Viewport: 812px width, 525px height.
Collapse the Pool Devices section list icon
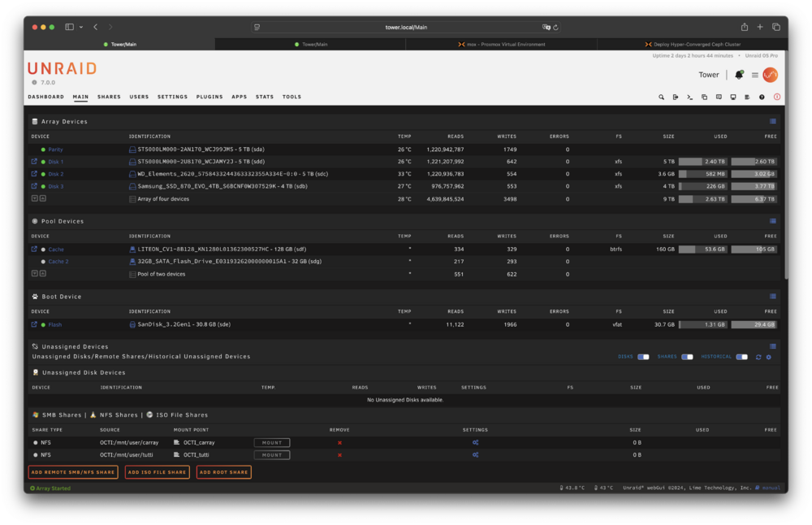(773, 221)
